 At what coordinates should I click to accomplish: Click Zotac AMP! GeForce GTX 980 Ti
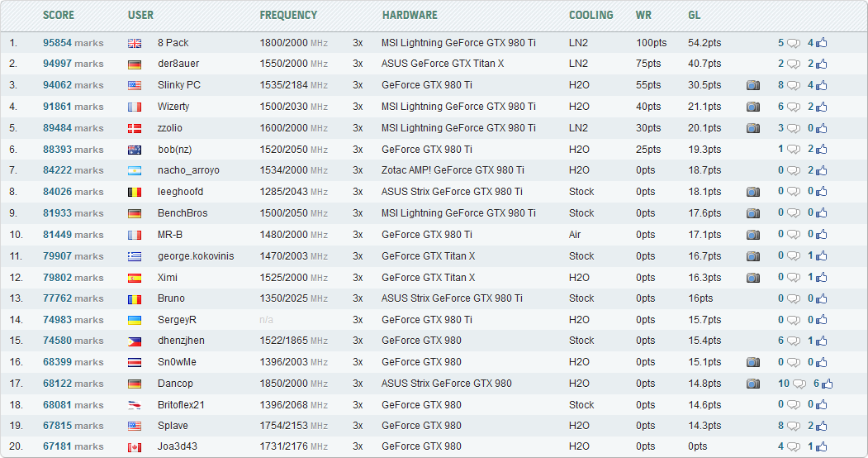tap(453, 170)
